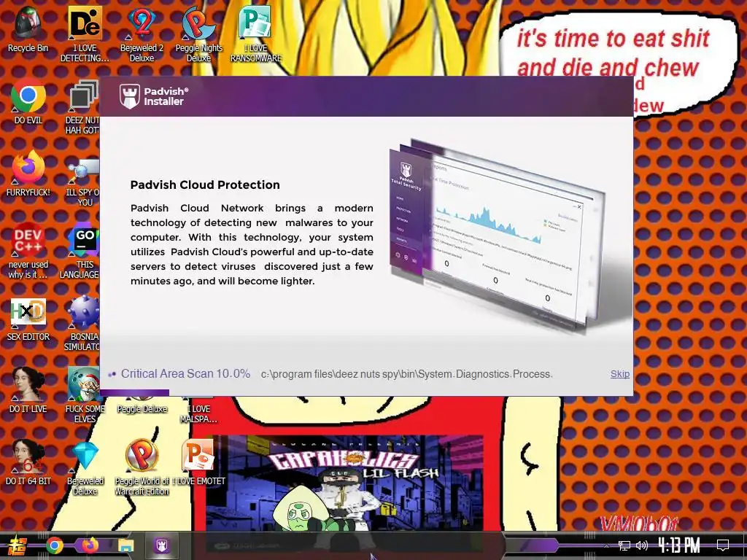Screen dimensions: 747x560
Task: Open the notification center icon
Action: 723,545
